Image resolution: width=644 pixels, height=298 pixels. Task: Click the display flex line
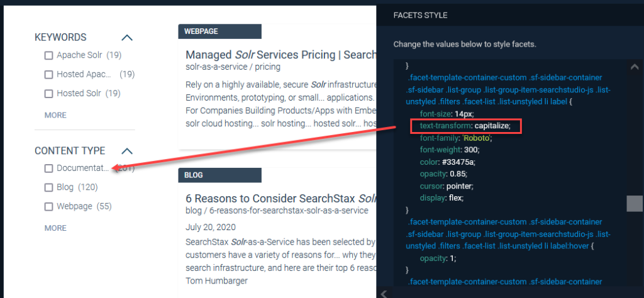pyautogui.click(x=441, y=198)
